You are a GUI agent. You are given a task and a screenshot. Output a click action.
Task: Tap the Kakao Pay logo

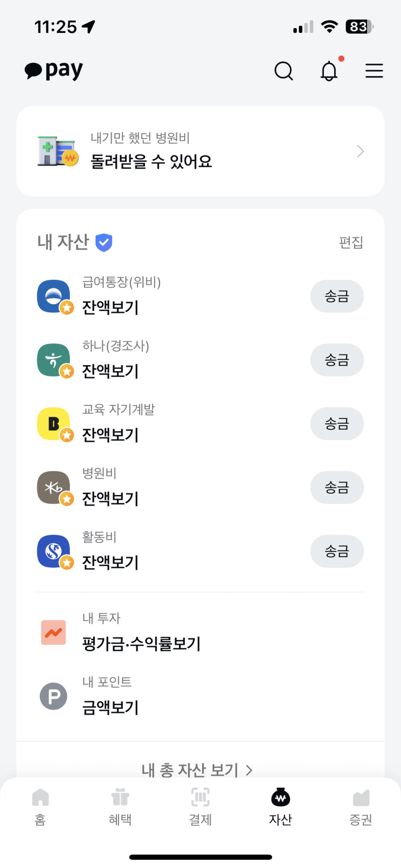point(54,71)
